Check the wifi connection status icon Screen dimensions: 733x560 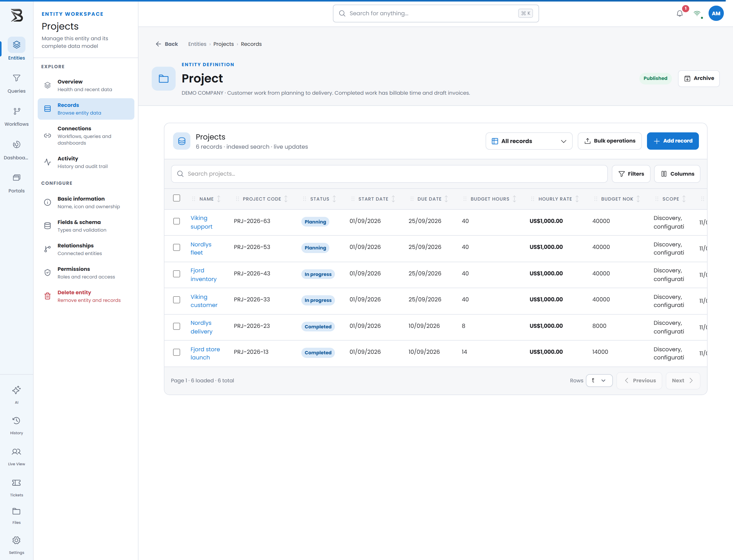pyautogui.click(x=697, y=14)
